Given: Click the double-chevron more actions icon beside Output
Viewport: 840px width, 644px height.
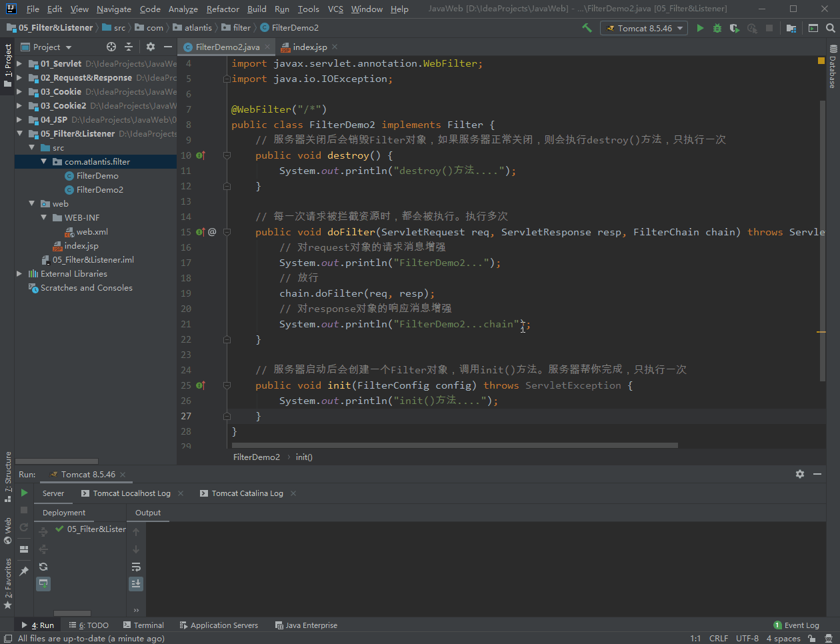Looking at the screenshot, I should (x=136, y=610).
